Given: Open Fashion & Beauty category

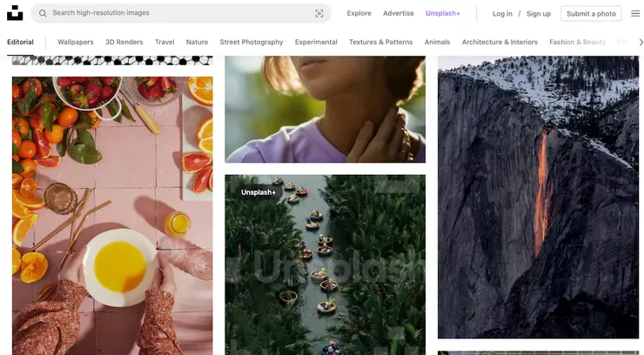Looking at the screenshot, I should click(578, 42).
